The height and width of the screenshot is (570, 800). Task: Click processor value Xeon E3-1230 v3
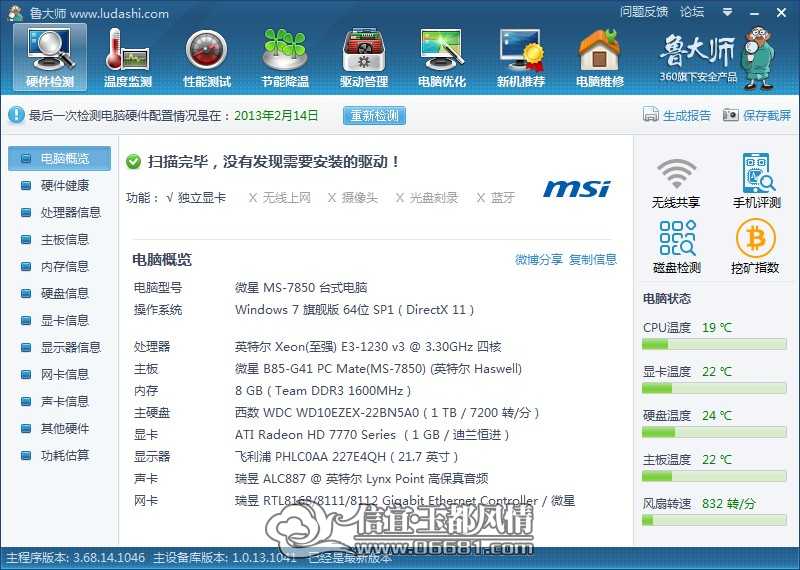368,347
